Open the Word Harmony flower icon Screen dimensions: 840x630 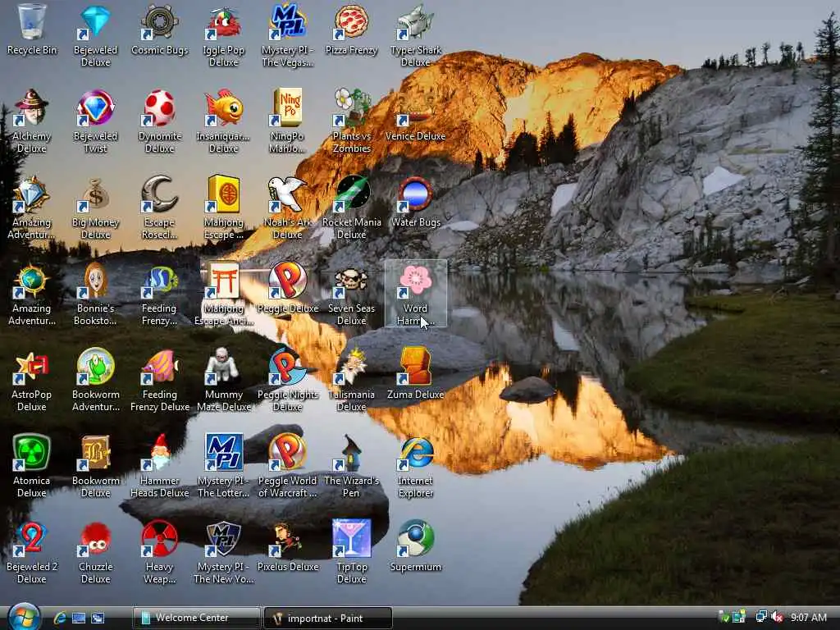click(x=416, y=294)
